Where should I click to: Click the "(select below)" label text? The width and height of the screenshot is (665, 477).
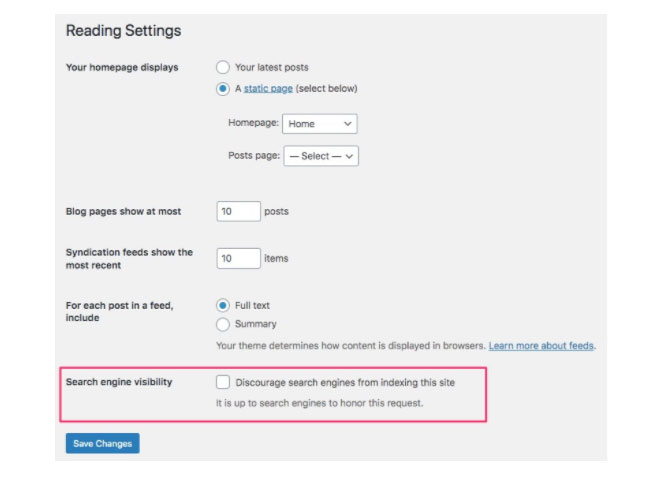327,89
